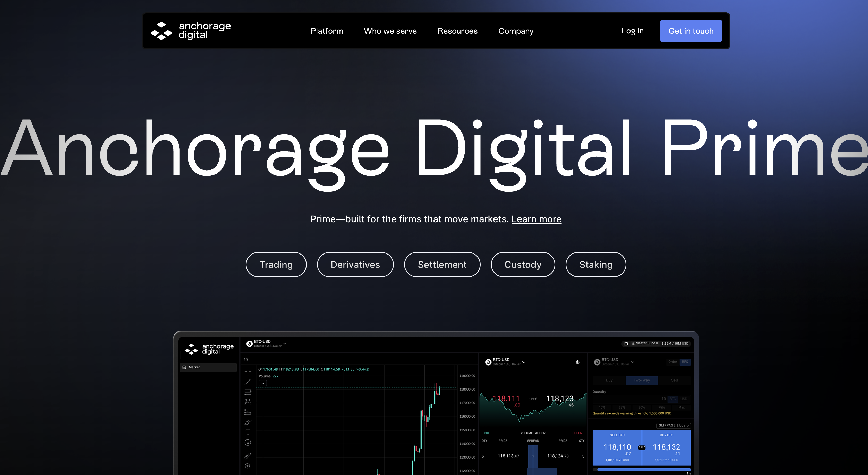Image resolution: width=868 pixels, height=475 pixels.
Task: Click the blue quote timer progress bar
Action: point(643,469)
